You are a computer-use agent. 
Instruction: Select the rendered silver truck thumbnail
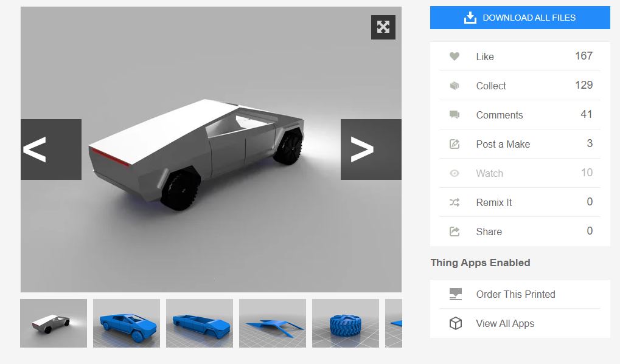point(54,323)
